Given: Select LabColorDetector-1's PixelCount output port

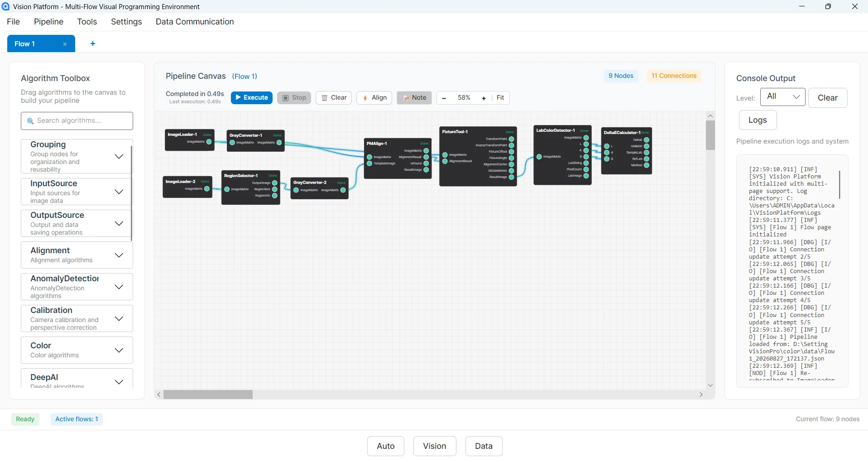Looking at the screenshot, I should [x=586, y=169].
